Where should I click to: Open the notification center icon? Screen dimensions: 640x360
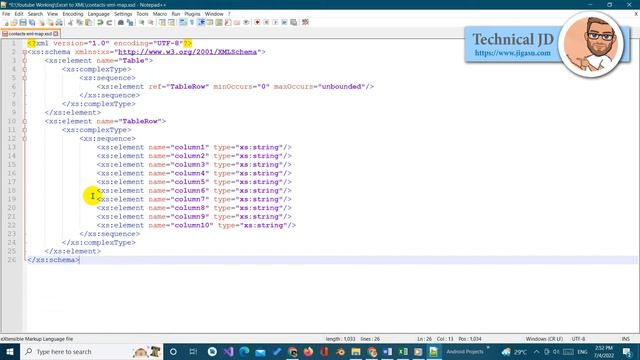point(627,351)
